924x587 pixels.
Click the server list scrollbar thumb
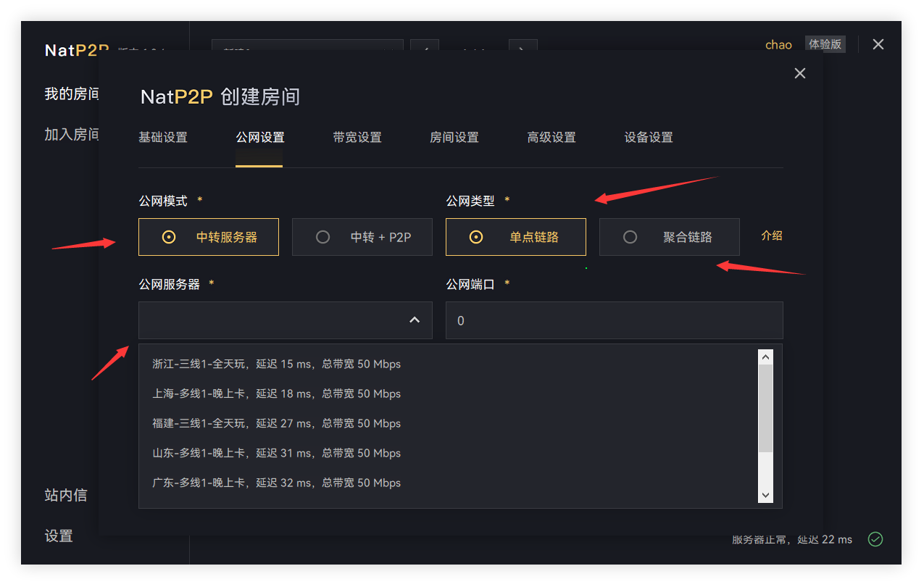765,409
